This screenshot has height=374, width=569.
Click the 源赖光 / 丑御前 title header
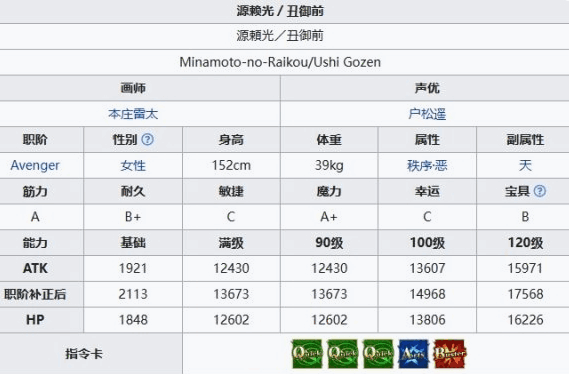pos(280,11)
